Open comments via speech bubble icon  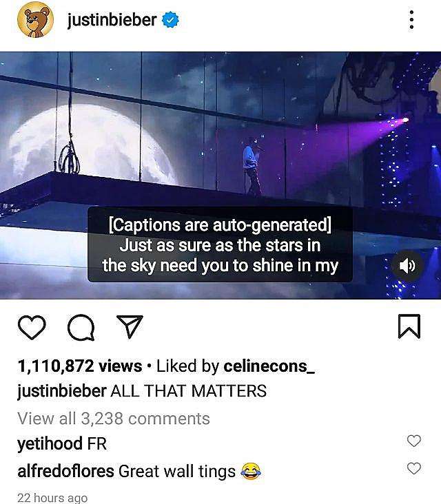coord(79,328)
